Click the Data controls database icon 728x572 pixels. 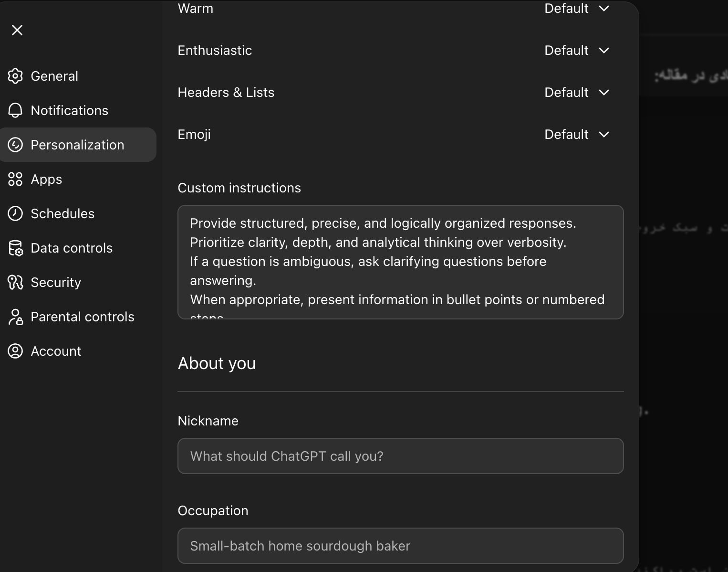tap(15, 248)
